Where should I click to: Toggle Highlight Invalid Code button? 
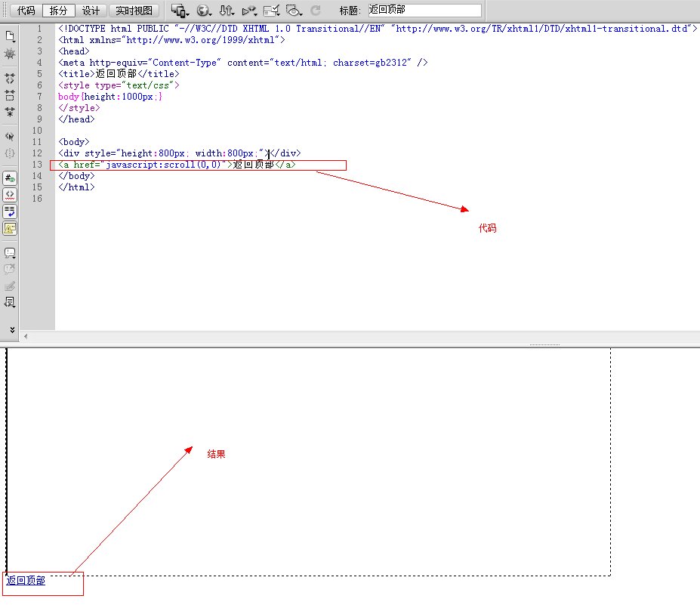tap(10, 195)
